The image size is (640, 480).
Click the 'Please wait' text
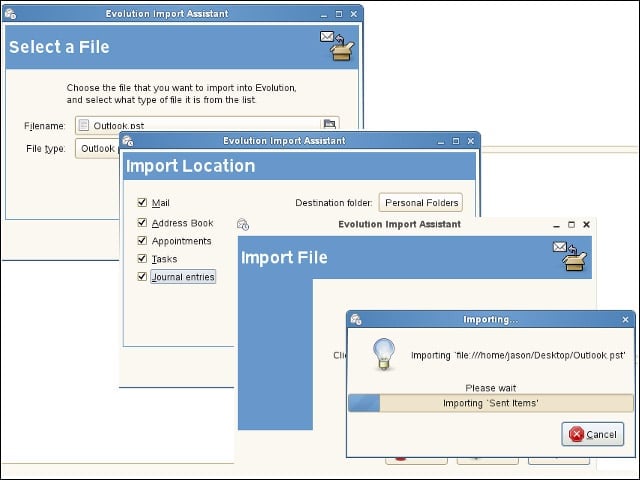pyautogui.click(x=491, y=388)
